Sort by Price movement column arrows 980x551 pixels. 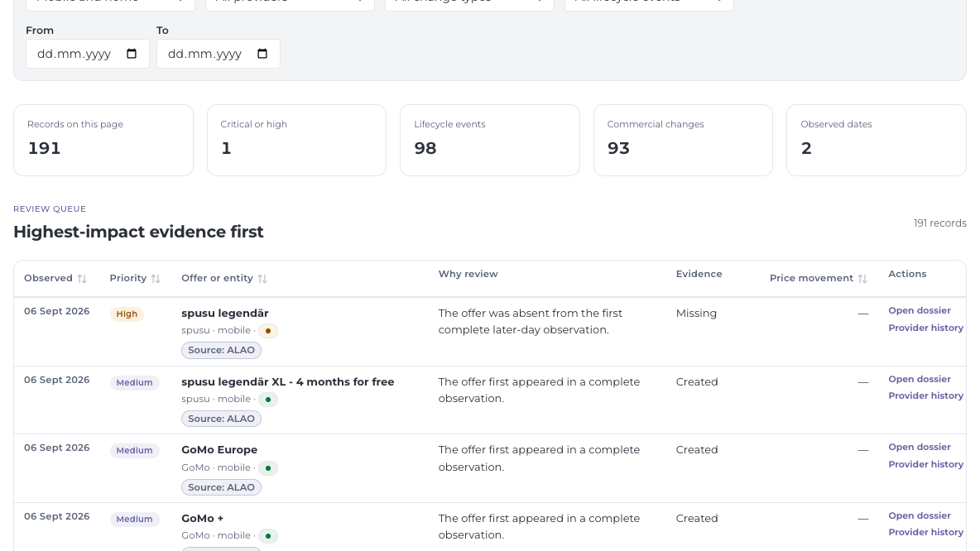[x=862, y=279]
